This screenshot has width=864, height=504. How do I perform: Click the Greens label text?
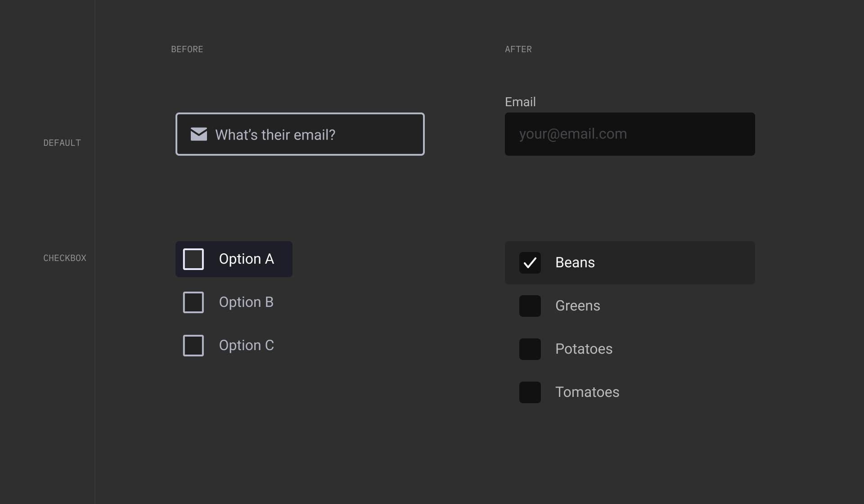coord(577,306)
